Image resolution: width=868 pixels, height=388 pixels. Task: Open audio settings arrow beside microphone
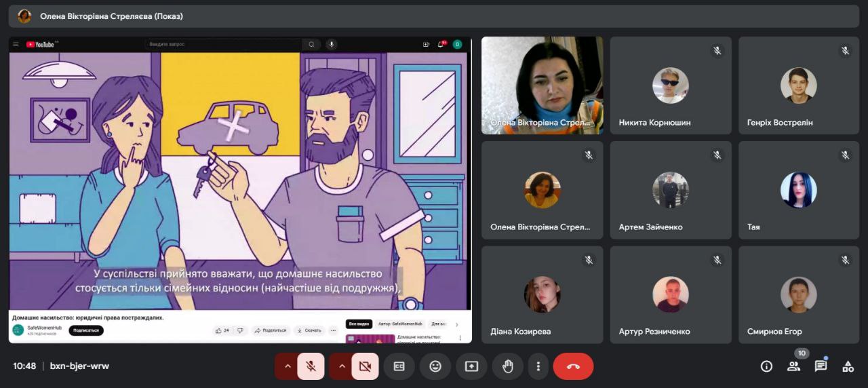coord(288,366)
